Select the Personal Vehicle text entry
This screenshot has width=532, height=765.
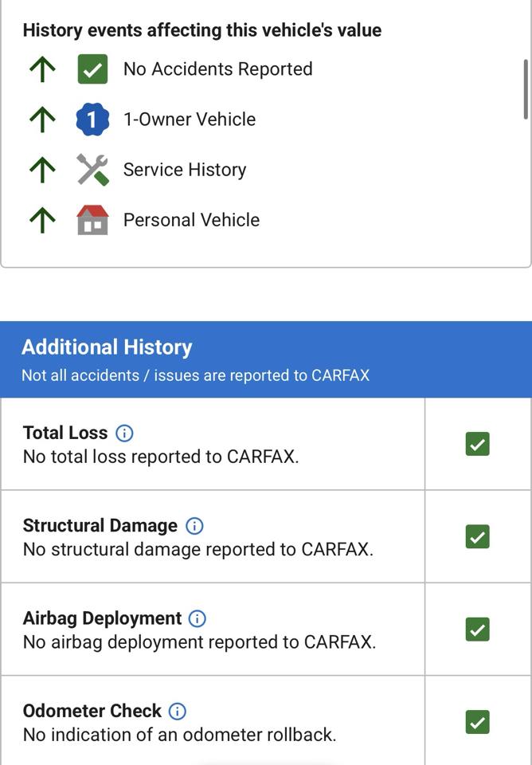tap(192, 220)
